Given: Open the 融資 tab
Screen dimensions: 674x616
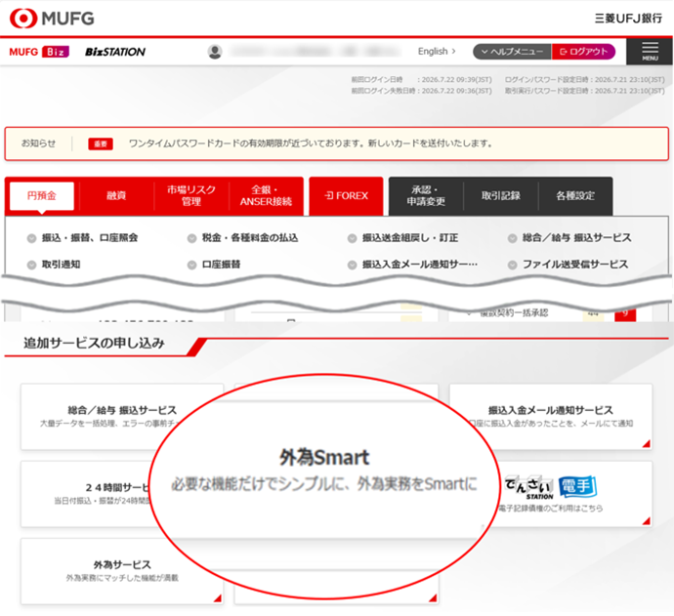Looking at the screenshot, I should click(115, 196).
